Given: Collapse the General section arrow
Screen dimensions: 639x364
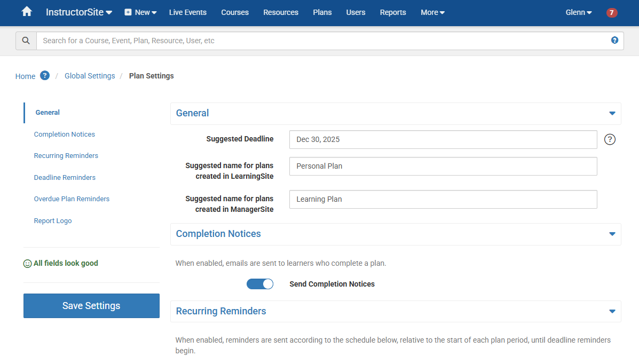Looking at the screenshot, I should (x=612, y=113).
